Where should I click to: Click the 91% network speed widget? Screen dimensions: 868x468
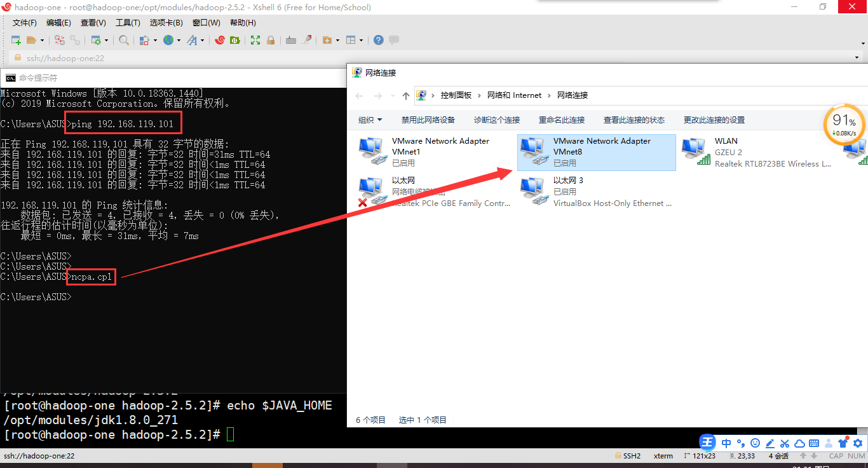(844, 125)
